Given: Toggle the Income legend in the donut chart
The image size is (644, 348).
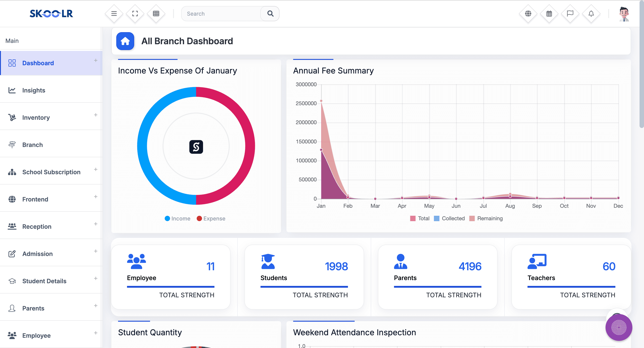Looking at the screenshot, I should tap(178, 218).
